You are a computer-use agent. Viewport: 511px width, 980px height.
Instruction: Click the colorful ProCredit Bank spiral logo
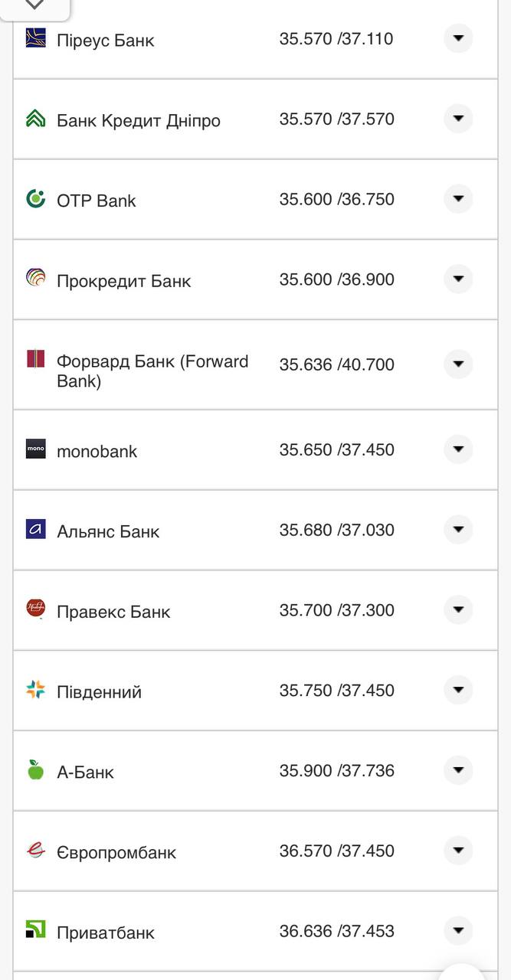pyautogui.click(x=35, y=277)
